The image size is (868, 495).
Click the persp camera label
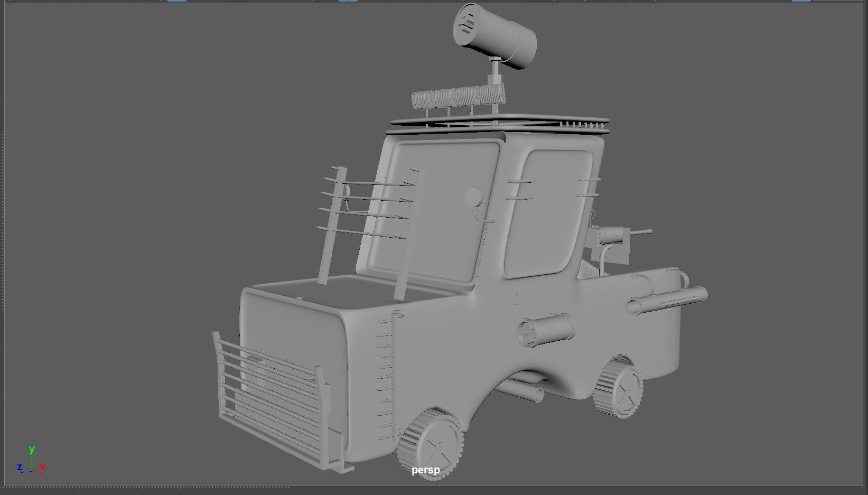point(425,469)
